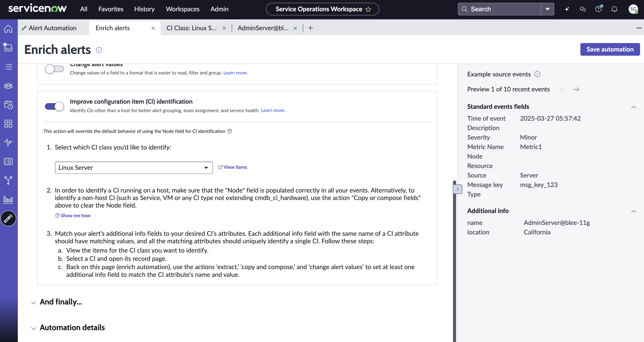Open the health pulse sidebar icon
This screenshot has height=342, width=644.
[8, 142]
